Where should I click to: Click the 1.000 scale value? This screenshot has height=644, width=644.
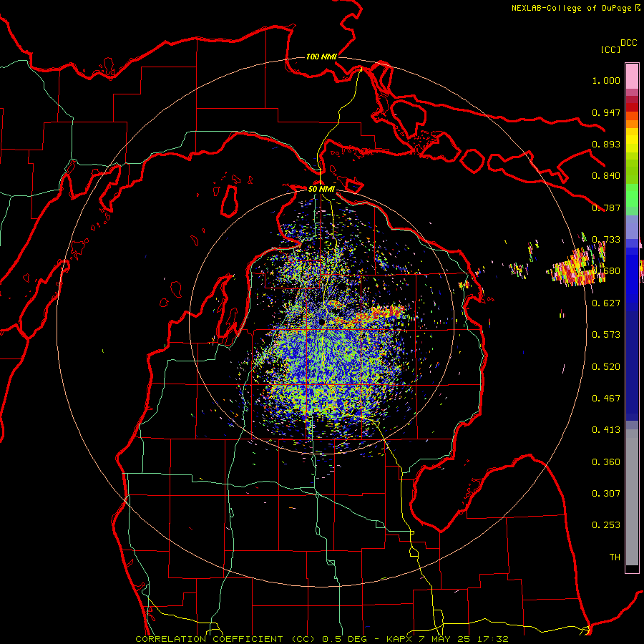(x=606, y=80)
